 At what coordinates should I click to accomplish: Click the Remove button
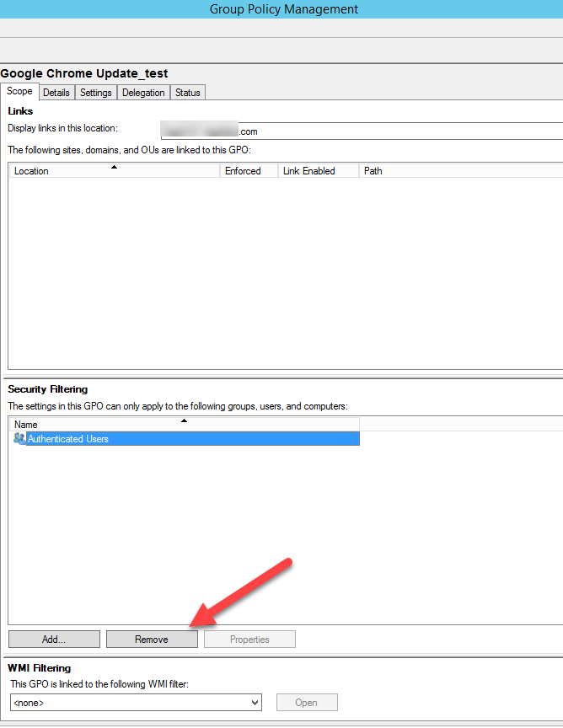[152, 640]
